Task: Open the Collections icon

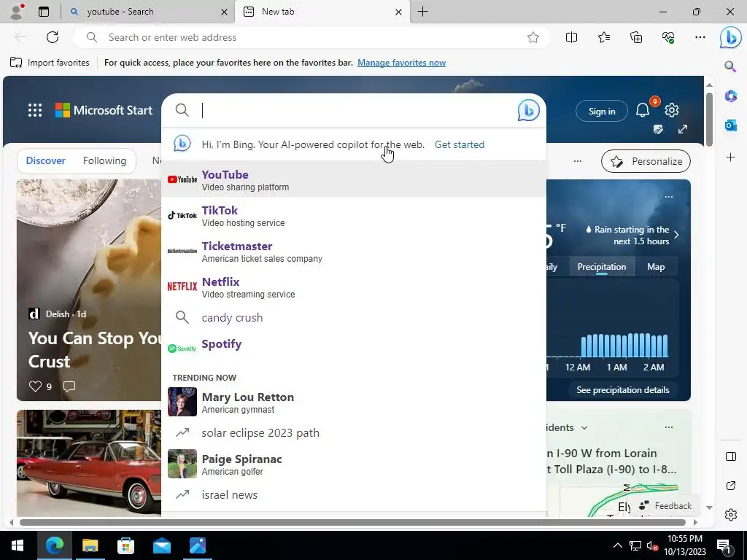Action: (x=636, y=37)
